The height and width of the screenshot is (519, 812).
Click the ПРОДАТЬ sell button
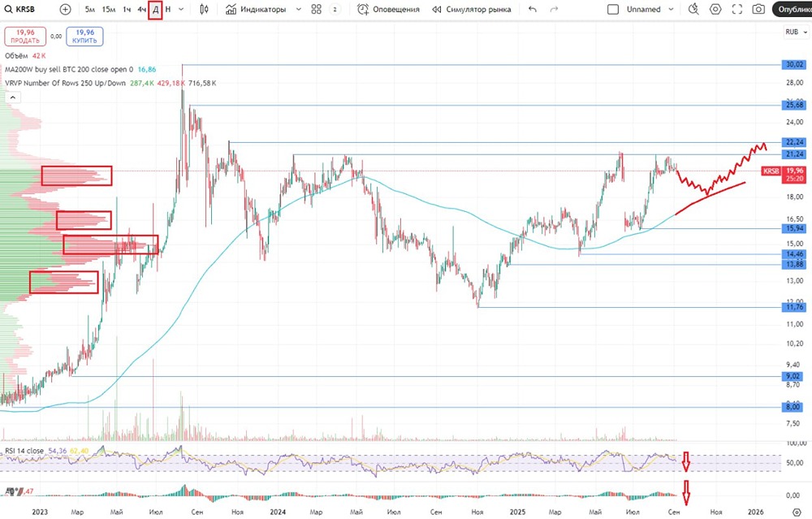pos(25,37)
